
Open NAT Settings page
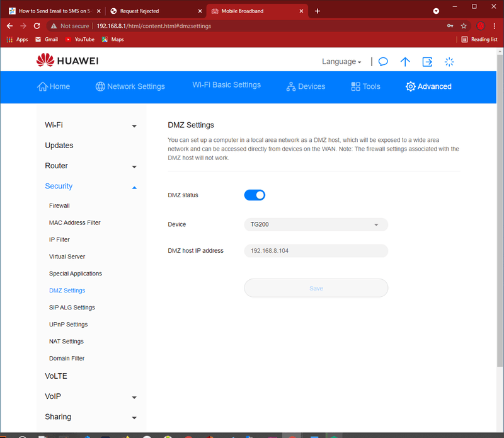66,342
